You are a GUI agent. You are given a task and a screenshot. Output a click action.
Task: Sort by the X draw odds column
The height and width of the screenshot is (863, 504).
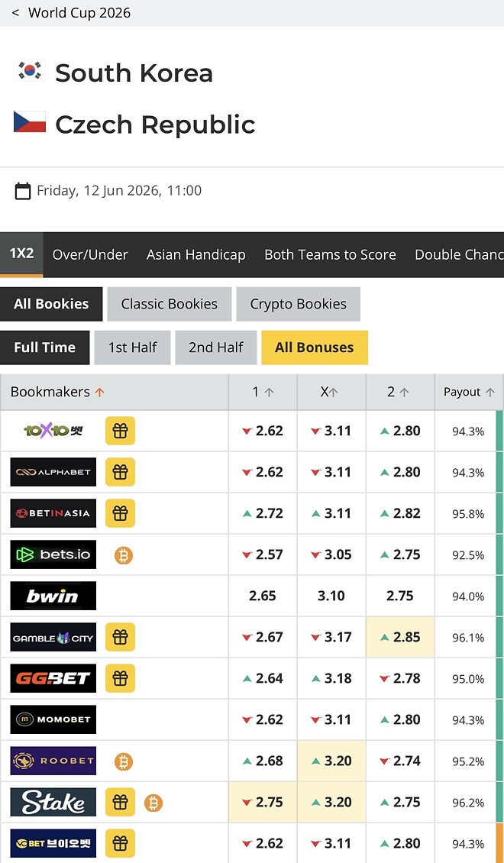tap(330, 393)
